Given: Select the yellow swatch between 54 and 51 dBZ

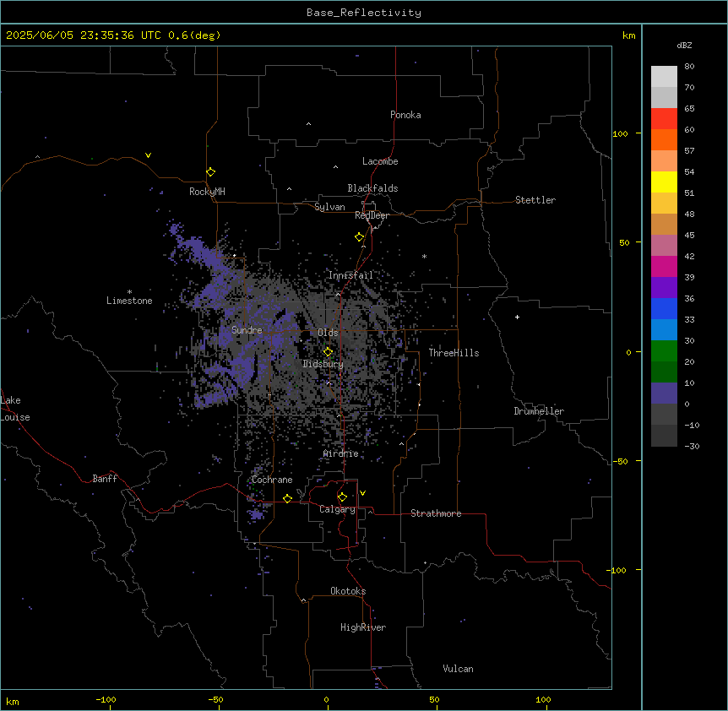Looking at the screenshot, I should click(x=664, y=182).
